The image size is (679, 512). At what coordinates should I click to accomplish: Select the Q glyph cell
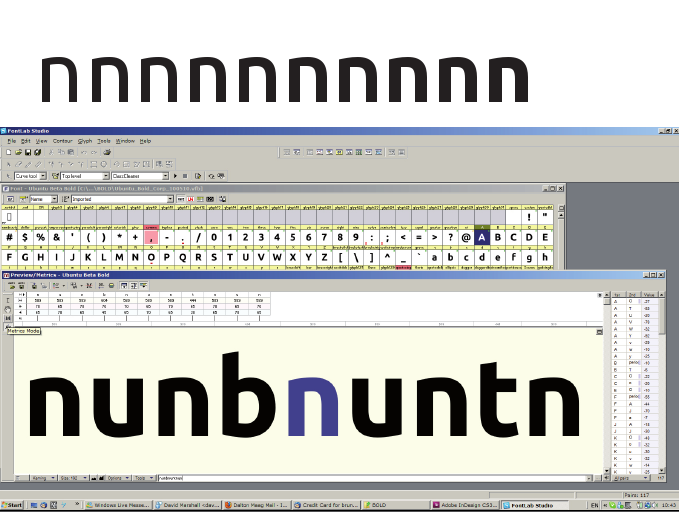[183, 257]
